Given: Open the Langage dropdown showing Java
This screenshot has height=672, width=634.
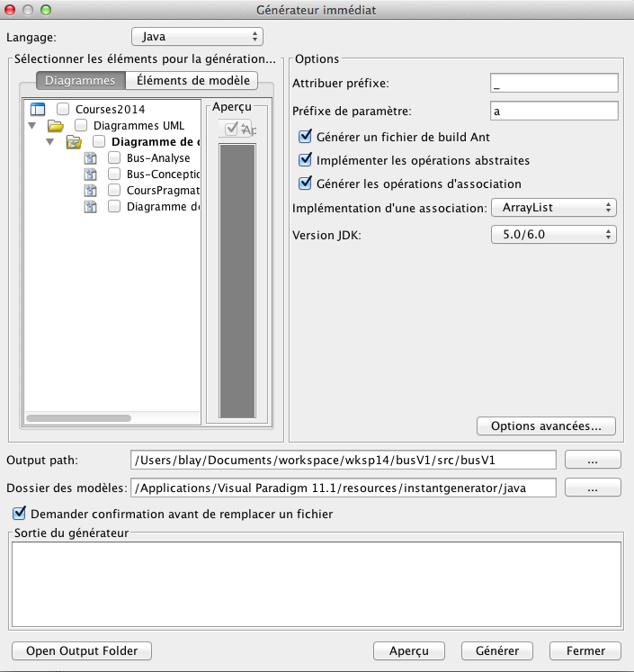Looking at the screenshot, I should (x=197, y=37).
